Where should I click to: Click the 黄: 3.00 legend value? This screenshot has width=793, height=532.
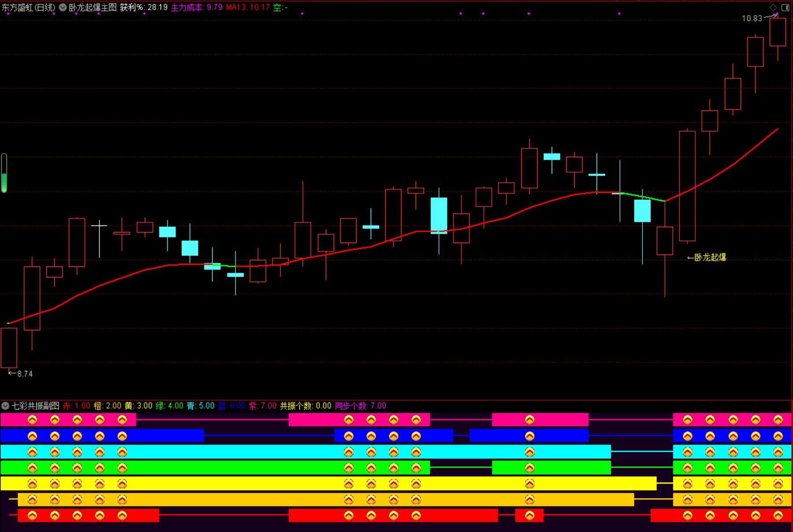click(x=138, y=406)
